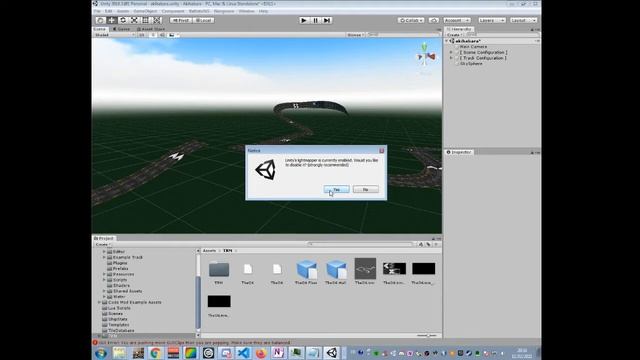Click the Search by Label icon in Project

[x=428, y=244]
